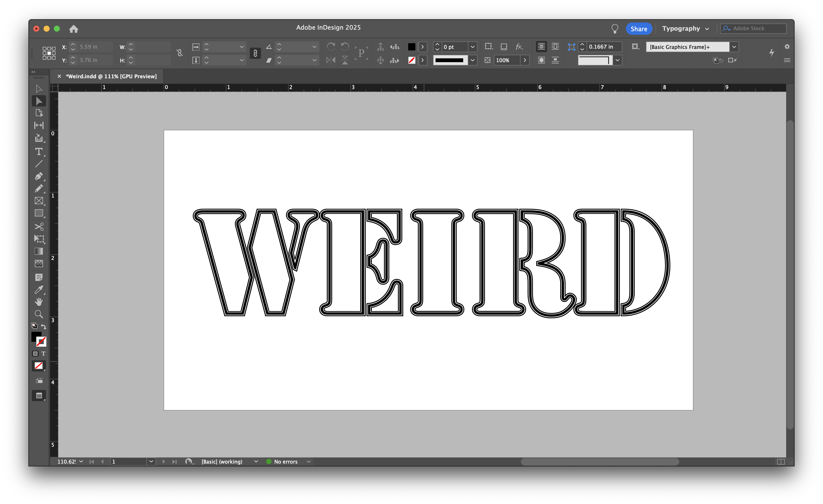Click the Home icon
The width and height of the screenshot is (823, 504).
coord(73,29)
